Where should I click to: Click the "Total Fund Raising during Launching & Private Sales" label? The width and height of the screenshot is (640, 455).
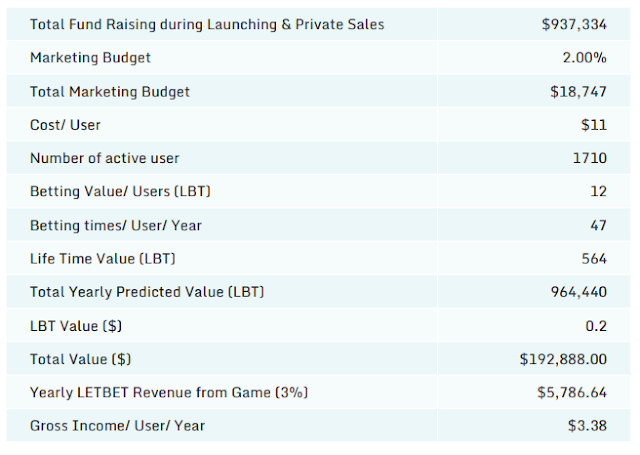(207, 24)
